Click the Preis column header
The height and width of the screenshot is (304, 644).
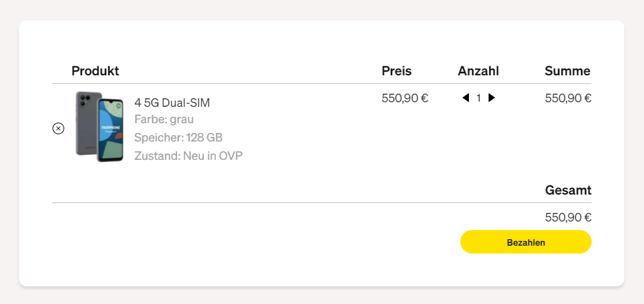click(x=396, y=71)
